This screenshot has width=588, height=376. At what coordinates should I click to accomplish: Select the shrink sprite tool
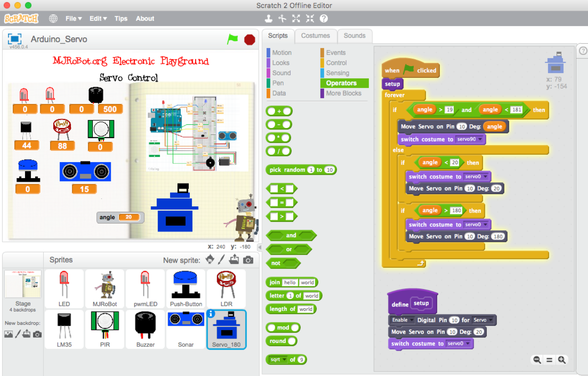coord(309,18)
